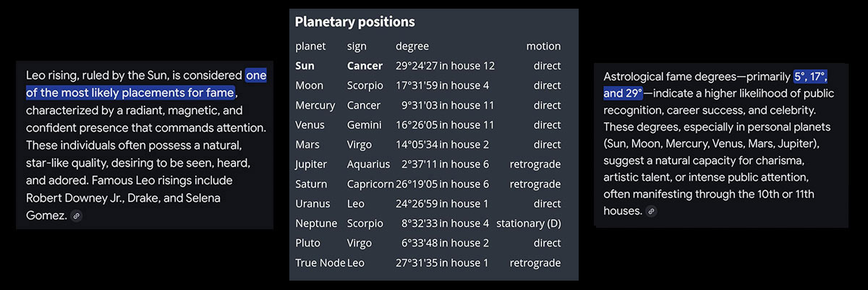The height and width of the screenshot is (290, 868).
Task: Click the "planet" column header
Action: tap(310, 46)
